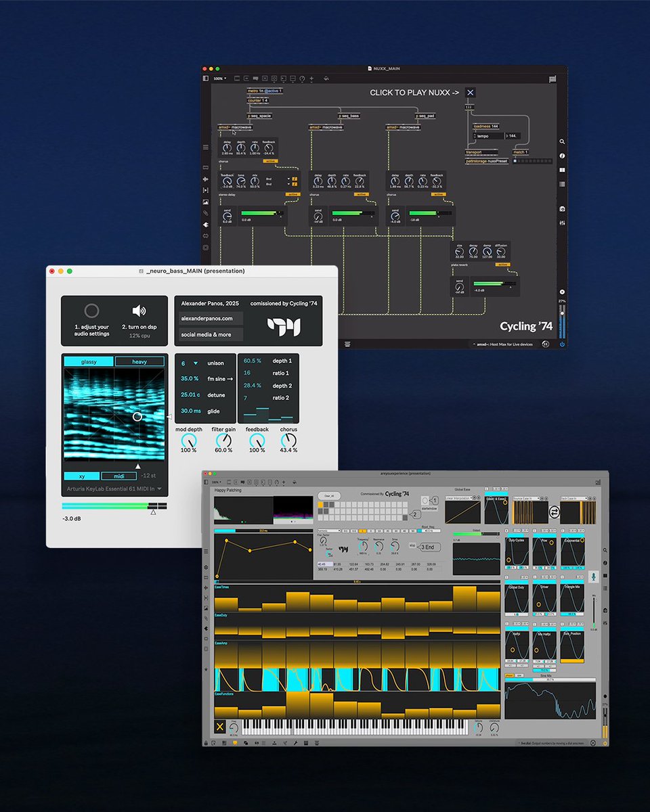Click the Frequency dial in areyouexperience
This screenshot has width=650, height=812.
click(363, 546)
